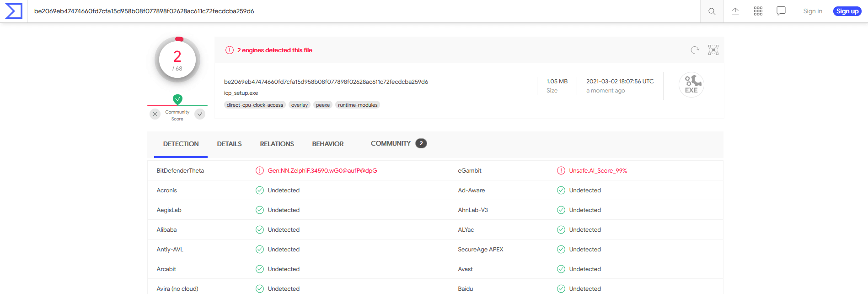Click Arcabit undetected check icon
This screenshot has height=294, width=868.
click(260, 269)
